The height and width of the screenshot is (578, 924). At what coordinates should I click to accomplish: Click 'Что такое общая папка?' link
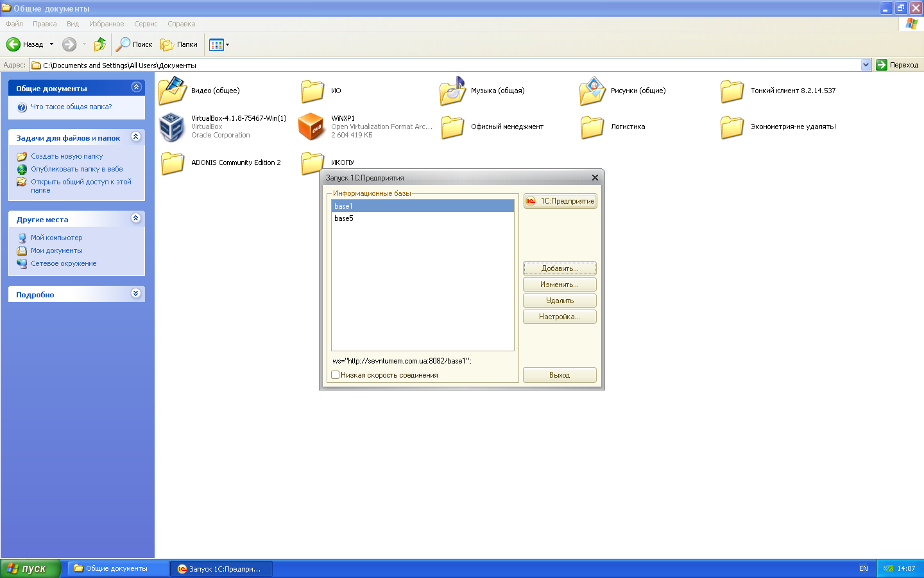tap(71, 107)
